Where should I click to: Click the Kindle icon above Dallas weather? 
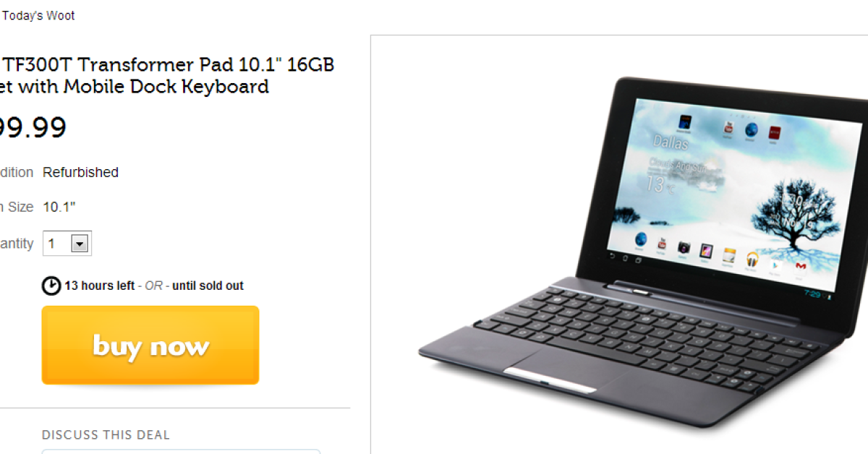pyautogui.click(x=684, y=121)
